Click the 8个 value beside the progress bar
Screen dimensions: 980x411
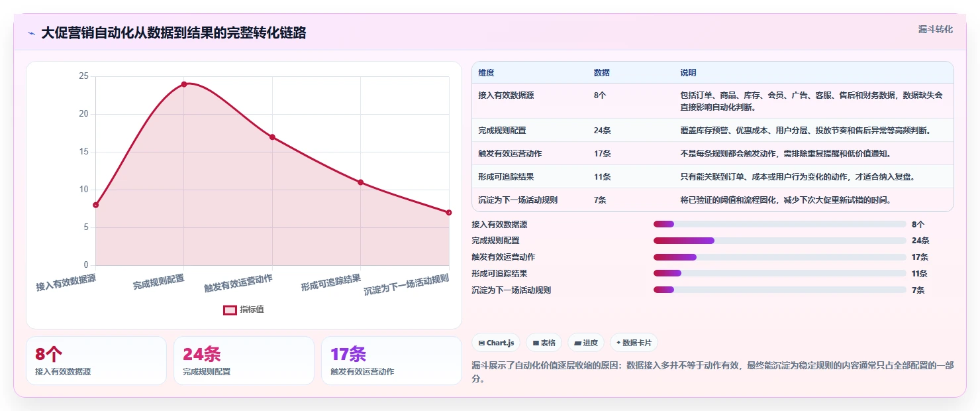(x=918, y=225)
